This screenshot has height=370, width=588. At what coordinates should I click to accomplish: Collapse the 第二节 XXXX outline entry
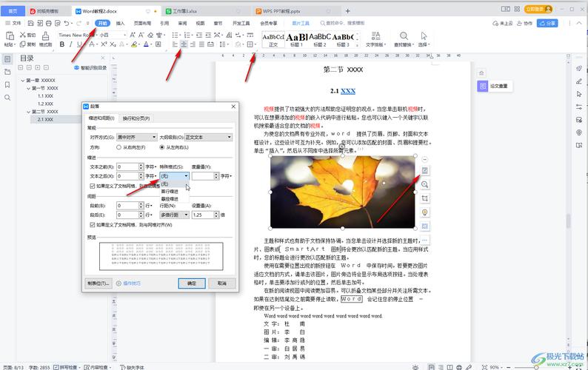click(28, 112)
